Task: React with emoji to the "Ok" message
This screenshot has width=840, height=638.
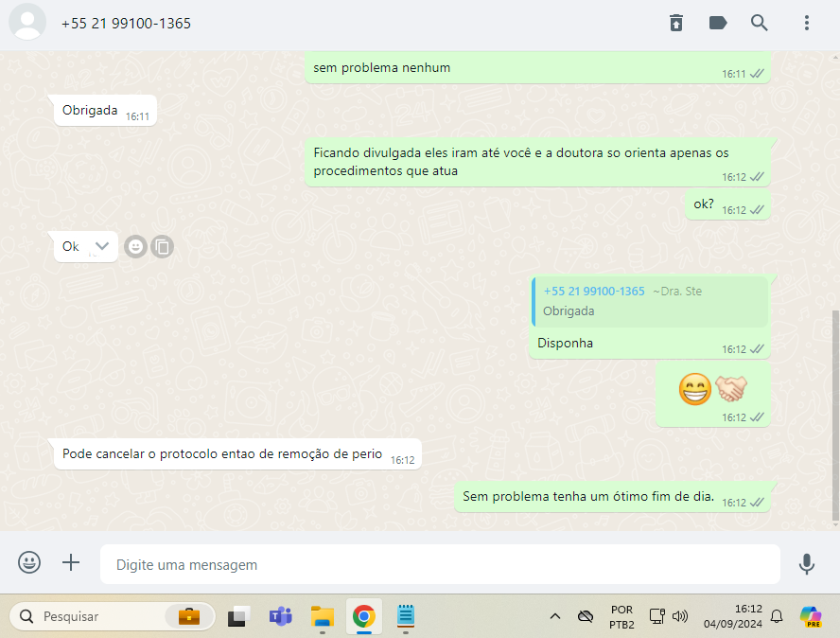Action: click(136, 246)
